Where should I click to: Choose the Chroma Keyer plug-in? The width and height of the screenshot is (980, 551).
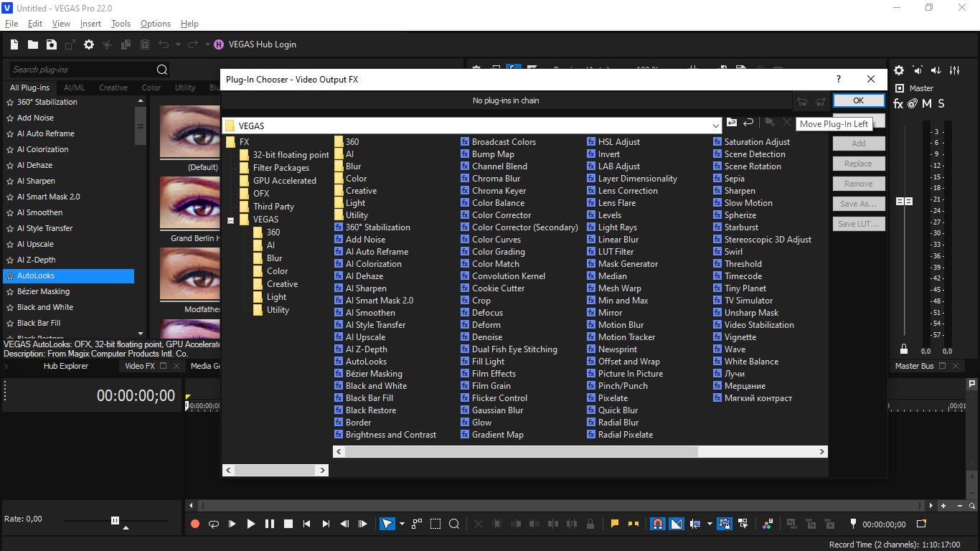point(499,191)
